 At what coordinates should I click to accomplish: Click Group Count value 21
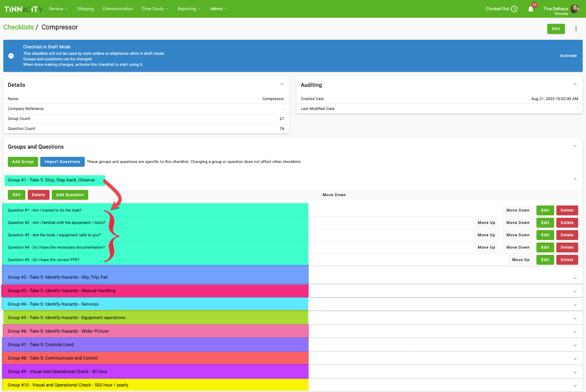[282, 119]
